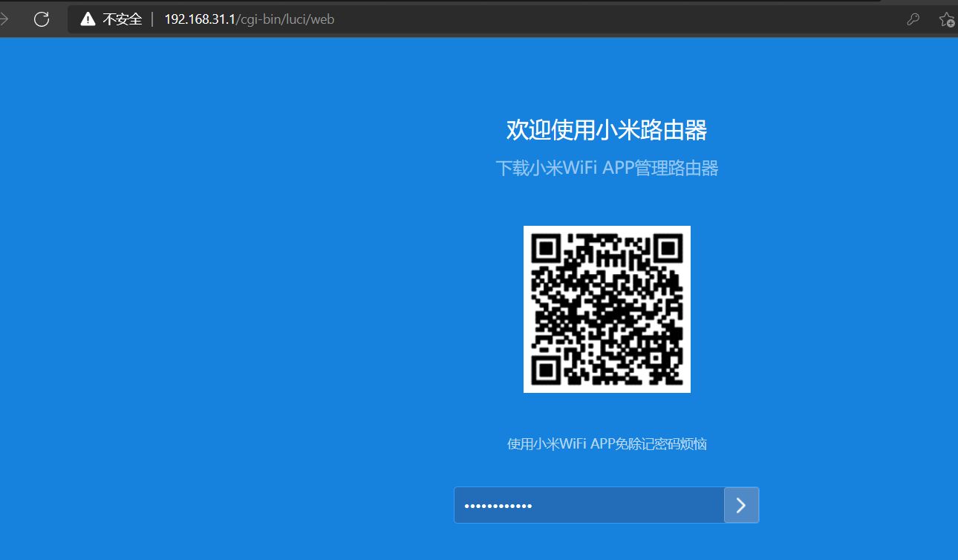The width and height of the screenshot is (958, 560).
Task: Open the saved password key icon
Action: tap(913, 19)
